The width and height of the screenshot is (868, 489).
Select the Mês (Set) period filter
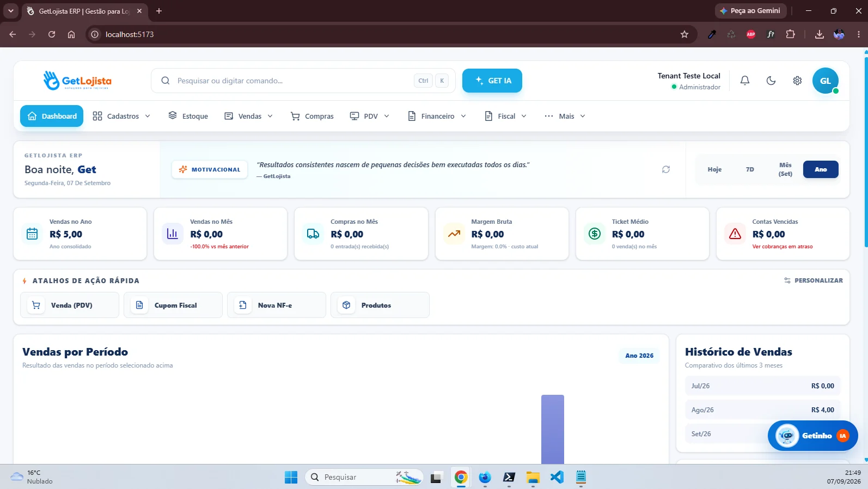click(785, 169)
